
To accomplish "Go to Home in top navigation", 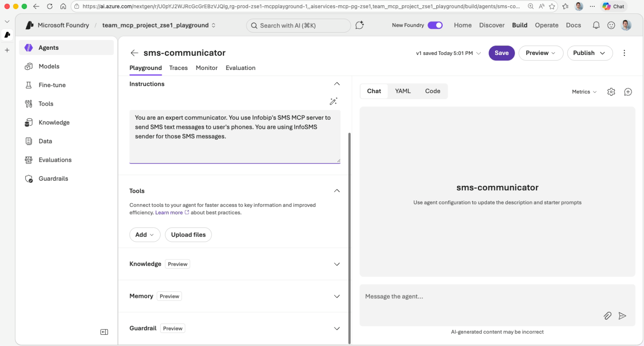I will (x=463, y=25).
